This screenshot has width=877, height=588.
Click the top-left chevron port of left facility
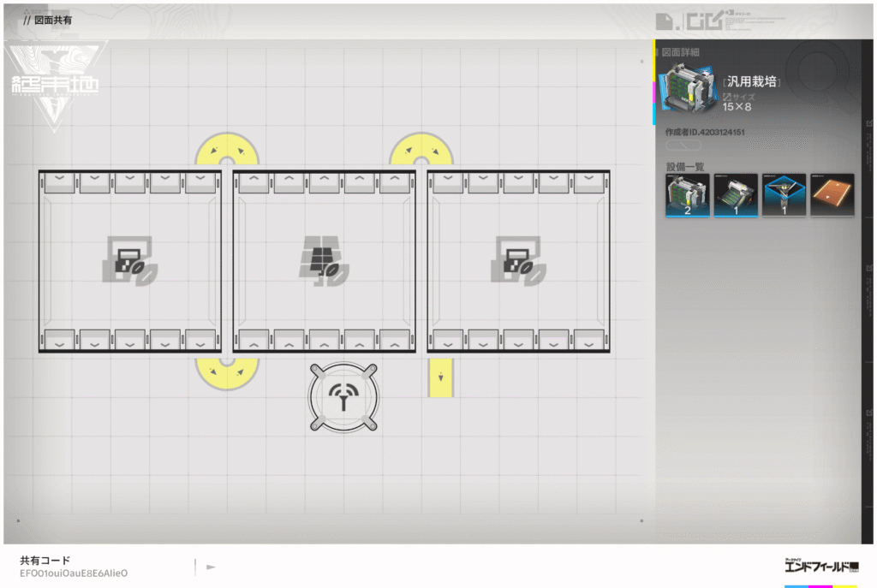(x=59, y=182)
